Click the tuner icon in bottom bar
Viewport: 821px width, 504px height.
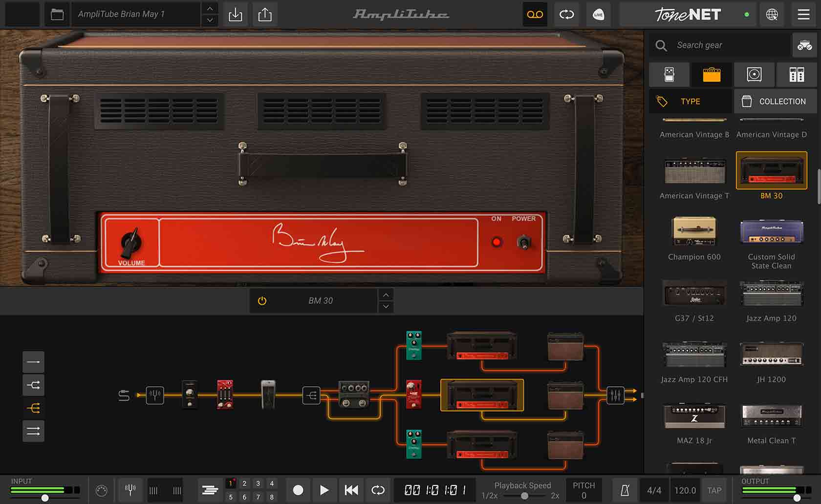pyautogui.click(x=130, y=489)
